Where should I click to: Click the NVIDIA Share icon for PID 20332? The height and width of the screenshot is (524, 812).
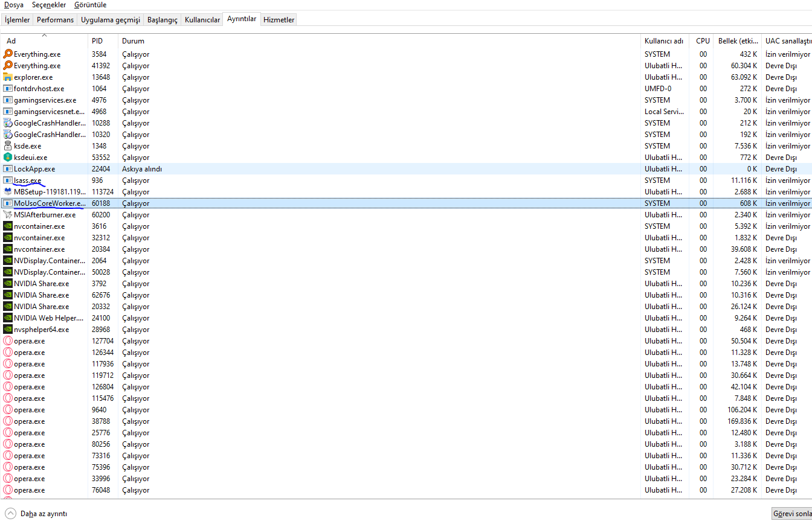pyautogui.click(x=8, y=306)
